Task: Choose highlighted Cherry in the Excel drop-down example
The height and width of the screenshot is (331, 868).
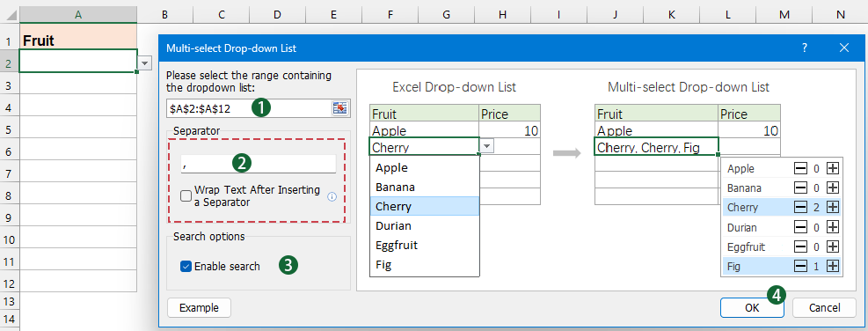Action: coord(424,206)
